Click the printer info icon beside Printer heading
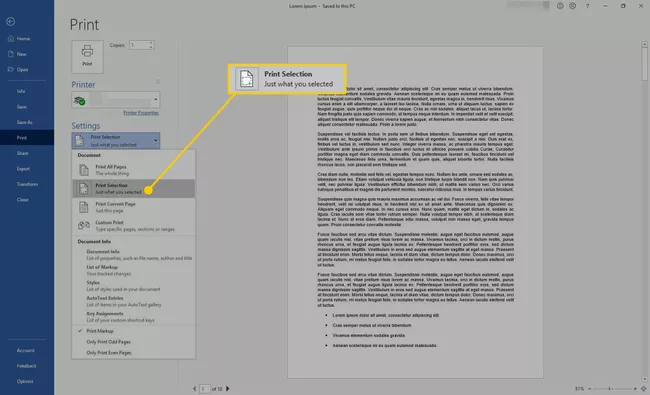 (158, 82)
